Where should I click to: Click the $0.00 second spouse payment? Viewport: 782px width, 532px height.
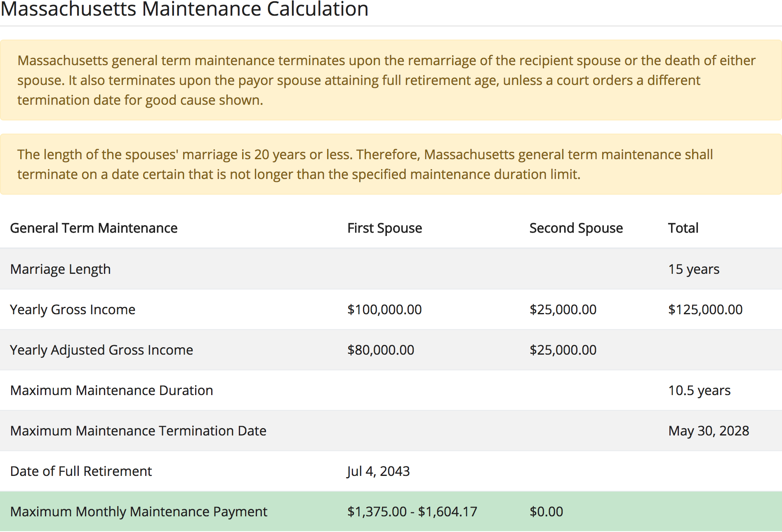(546, 511)
